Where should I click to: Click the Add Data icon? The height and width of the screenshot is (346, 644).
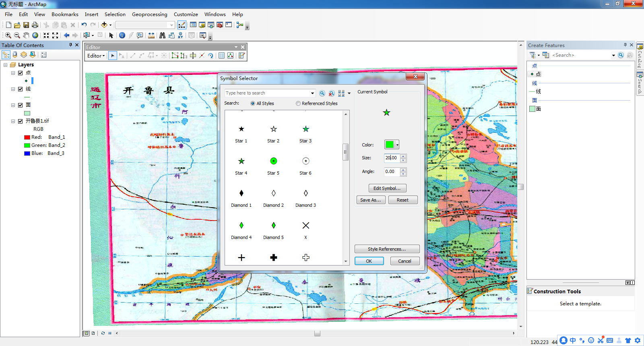pyautogui.click(x=104, y=25)
